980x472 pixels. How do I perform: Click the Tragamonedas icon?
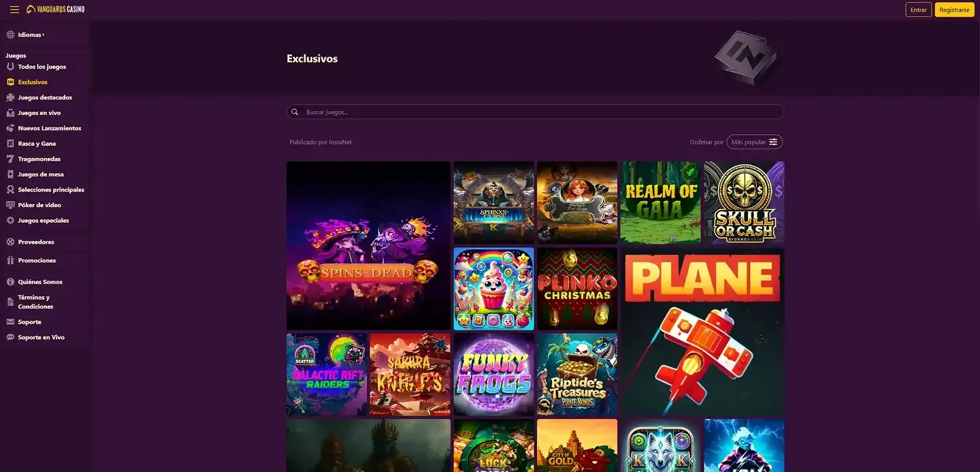click(10, 159)
